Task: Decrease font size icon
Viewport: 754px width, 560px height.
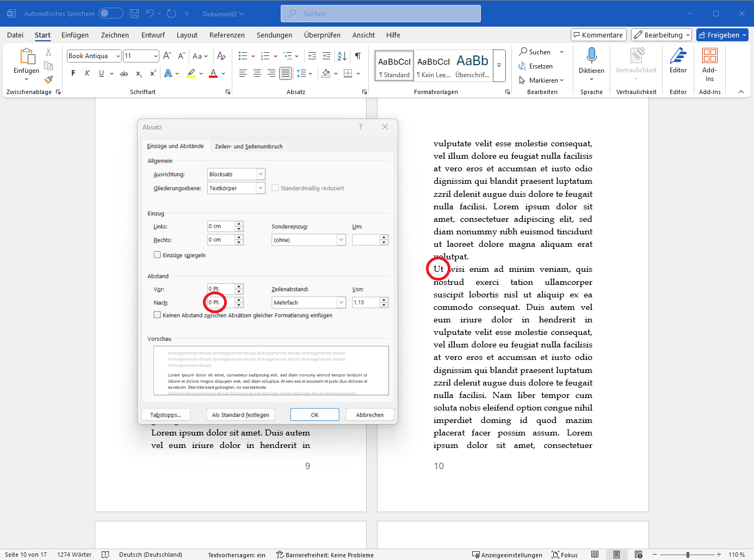Action: tap(182, 56)
